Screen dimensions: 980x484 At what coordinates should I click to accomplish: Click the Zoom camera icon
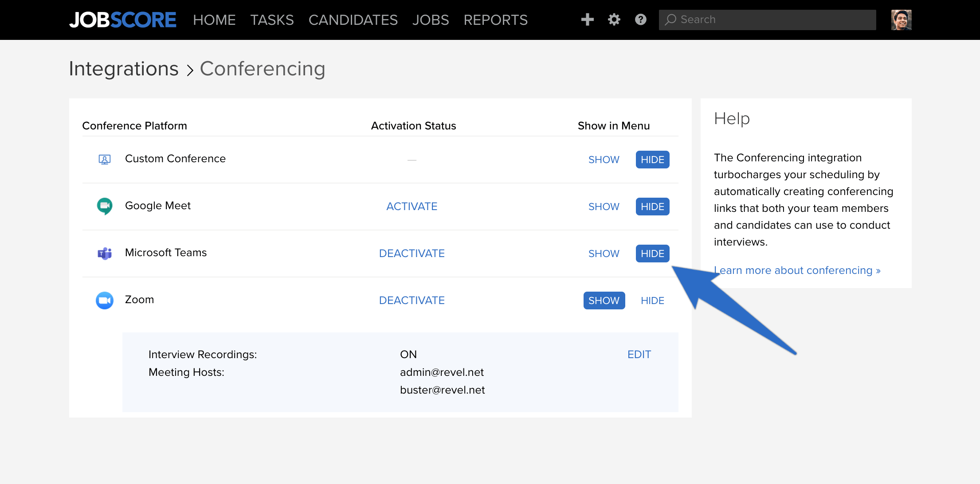tap(105, 301)
